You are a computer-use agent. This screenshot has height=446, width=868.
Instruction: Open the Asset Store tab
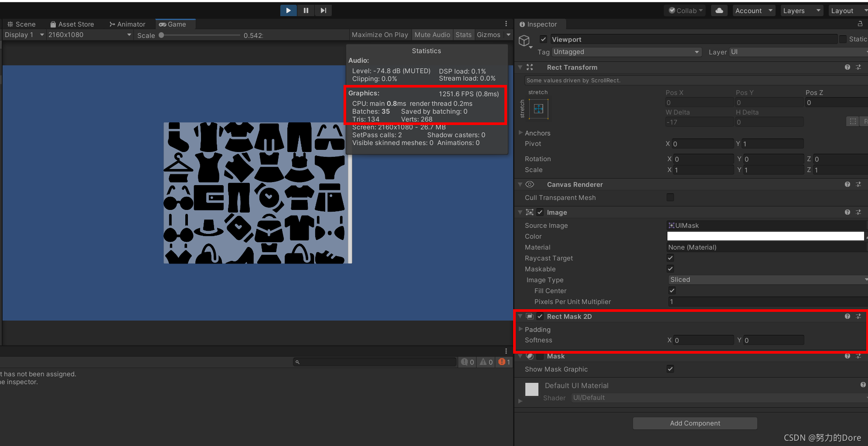(x=72, y=24)
